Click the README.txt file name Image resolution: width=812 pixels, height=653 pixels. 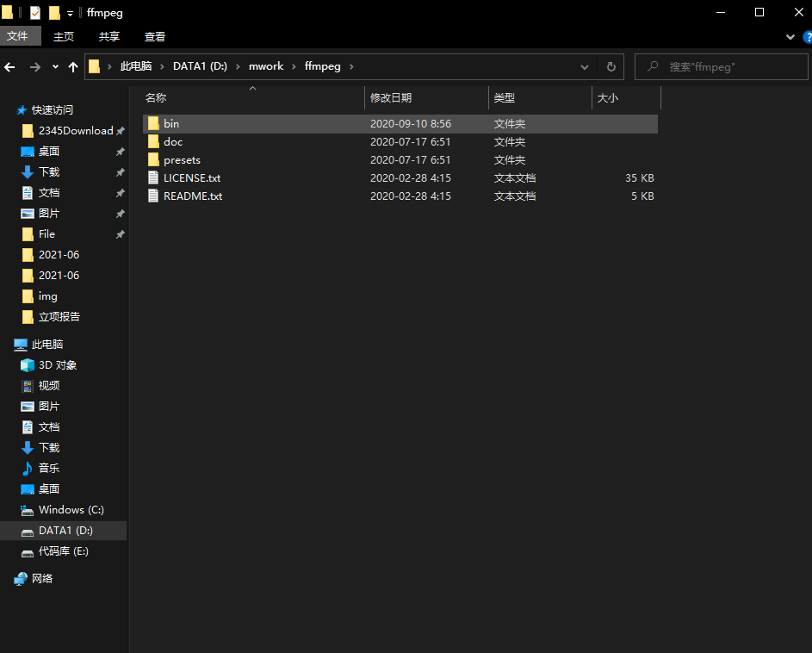point(193,196)
